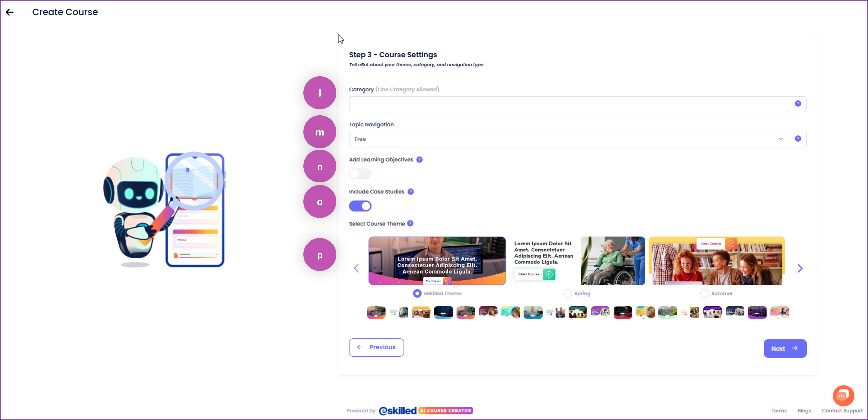Pick the pink salmon thumbnail at strip end
The image size is (868, 420).
tap(780, 312)
